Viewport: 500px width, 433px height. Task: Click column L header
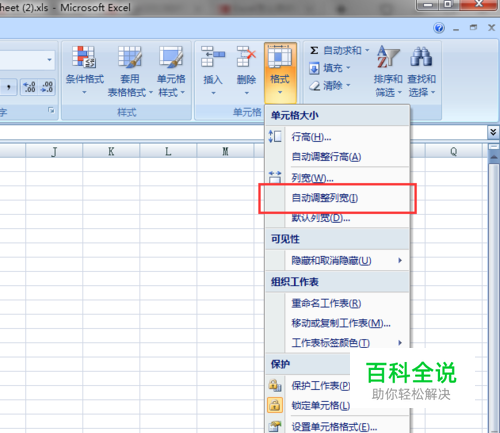(x=168, y=151)
